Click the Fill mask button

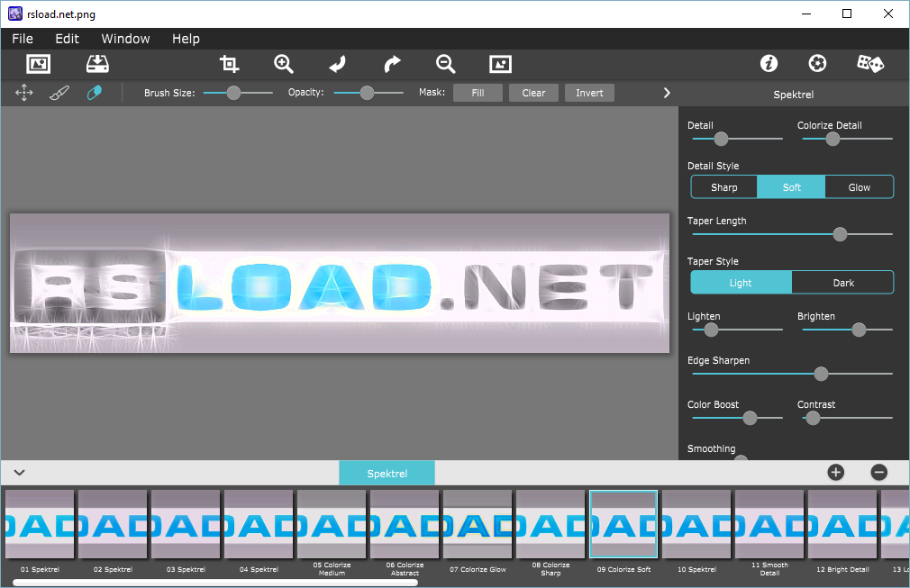pyautogui.click(x=478, y=93)
